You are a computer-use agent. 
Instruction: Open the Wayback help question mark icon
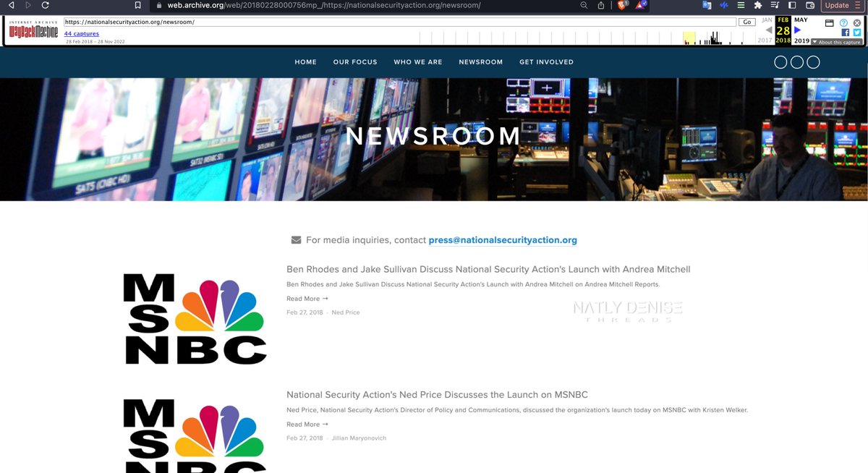click(843, 23)
